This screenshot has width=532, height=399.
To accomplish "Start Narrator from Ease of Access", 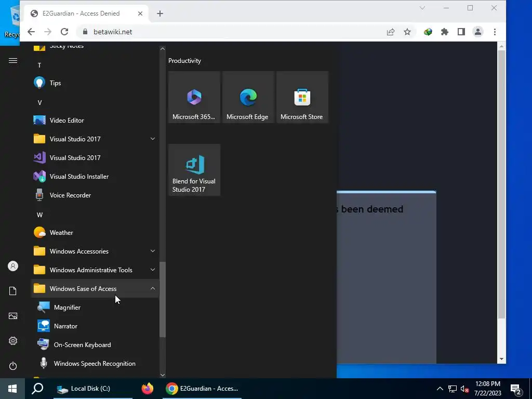I will [95, 326].
